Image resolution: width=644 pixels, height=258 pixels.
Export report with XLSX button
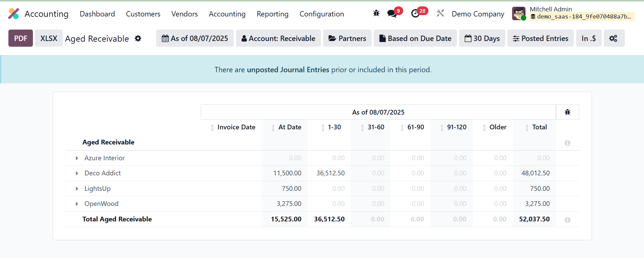pyautogui.click(x=49, y=38)
